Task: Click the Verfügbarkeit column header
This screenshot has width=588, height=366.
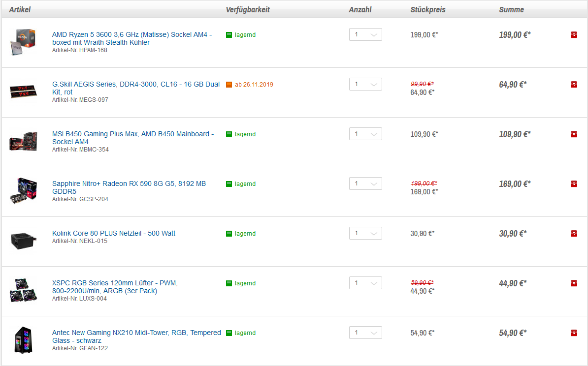Action: [x=248, y=10]
